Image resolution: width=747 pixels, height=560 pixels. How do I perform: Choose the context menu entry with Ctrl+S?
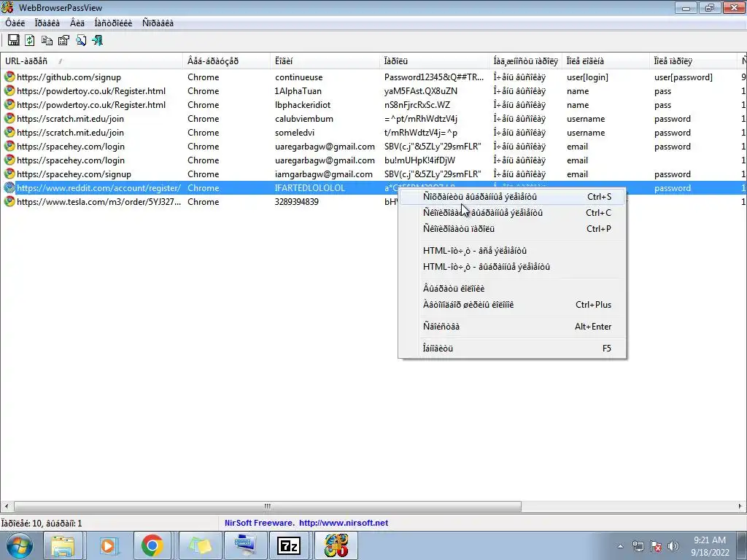pyautogui.click(x=513, y=197)
